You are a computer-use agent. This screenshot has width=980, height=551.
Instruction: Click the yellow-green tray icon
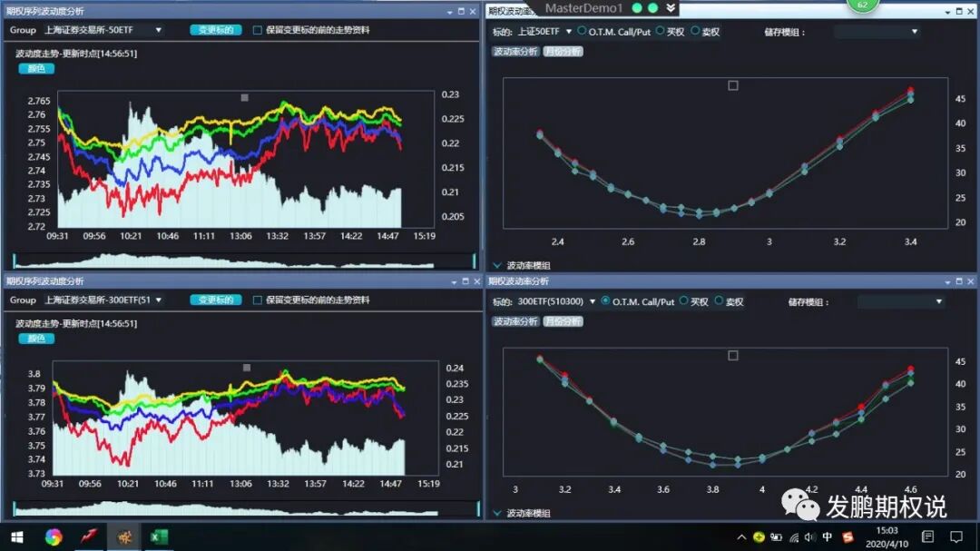click(x=759, y=537)
